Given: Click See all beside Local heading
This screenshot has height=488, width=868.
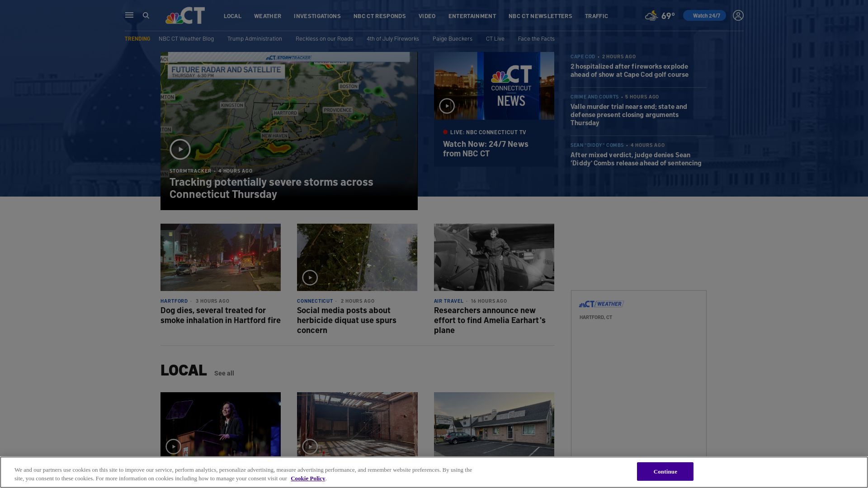Looking at the screenshot, I should (x=224, y=373).
